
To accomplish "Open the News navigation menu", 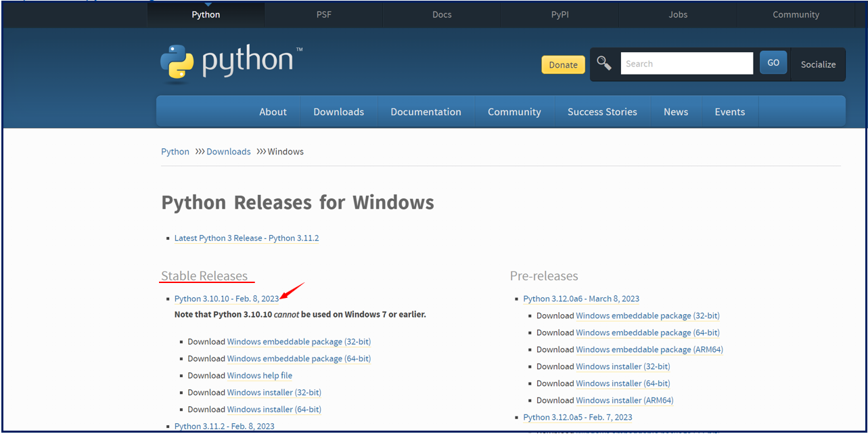I will click(676, 112).
